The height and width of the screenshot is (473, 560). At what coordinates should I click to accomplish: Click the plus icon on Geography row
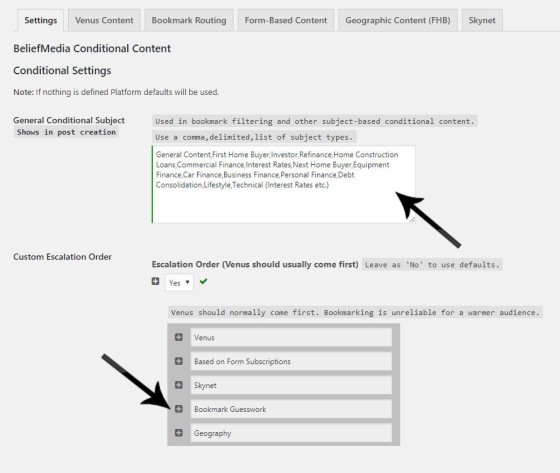click(x=179, y=433)
